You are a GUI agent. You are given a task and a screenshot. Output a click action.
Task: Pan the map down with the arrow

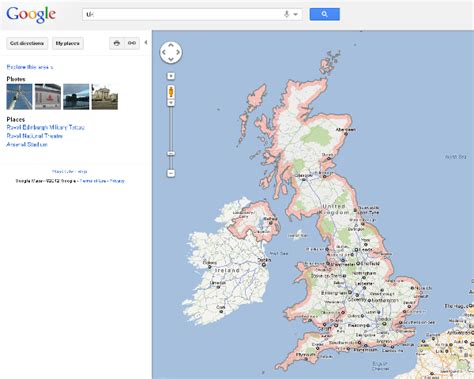(171, 60)
